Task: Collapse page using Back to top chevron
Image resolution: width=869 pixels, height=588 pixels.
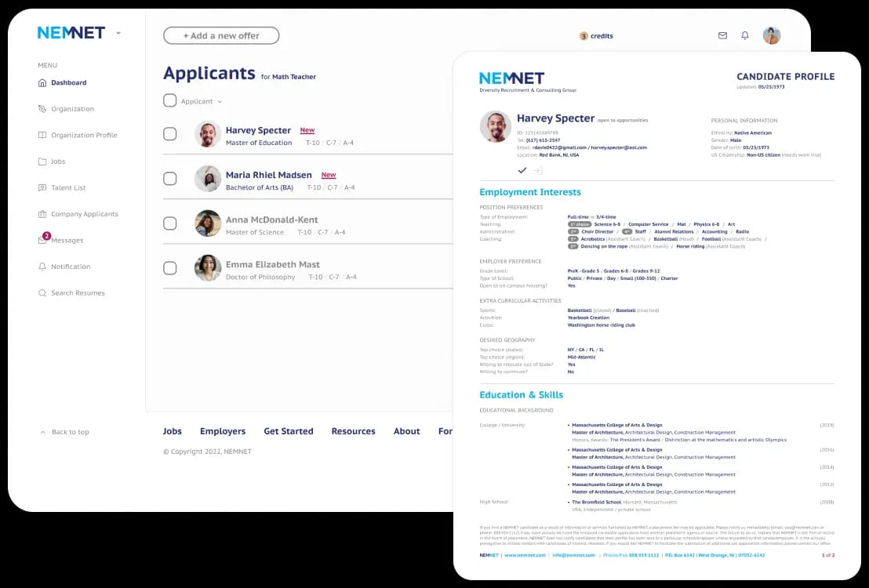Action: pyautogui.click(x=42, y=432)
